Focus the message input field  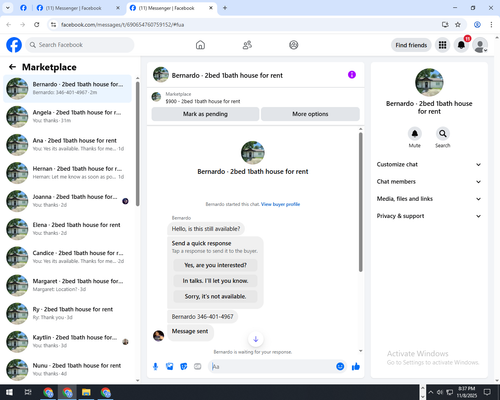[x=273, y=367]
